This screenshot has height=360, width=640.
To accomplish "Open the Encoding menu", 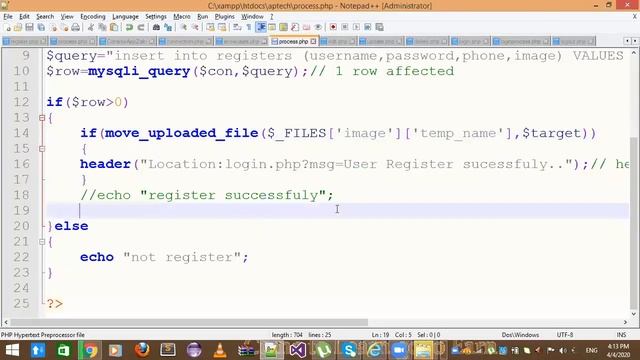I will pos(93,16).
